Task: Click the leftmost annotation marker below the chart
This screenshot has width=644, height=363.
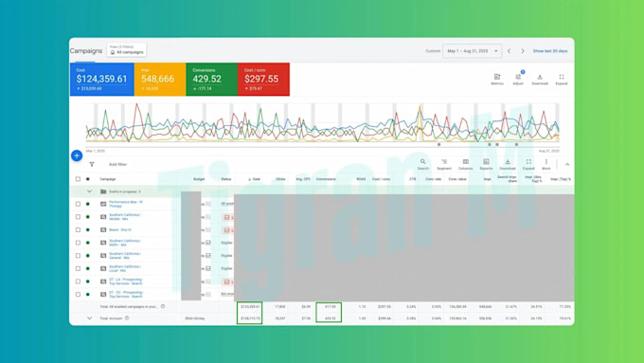Action: [x=439, y=145]
